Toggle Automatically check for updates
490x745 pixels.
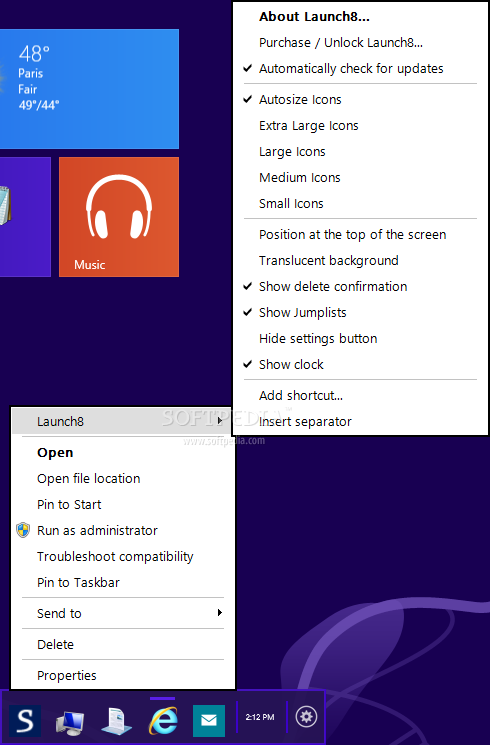point(360,69)
